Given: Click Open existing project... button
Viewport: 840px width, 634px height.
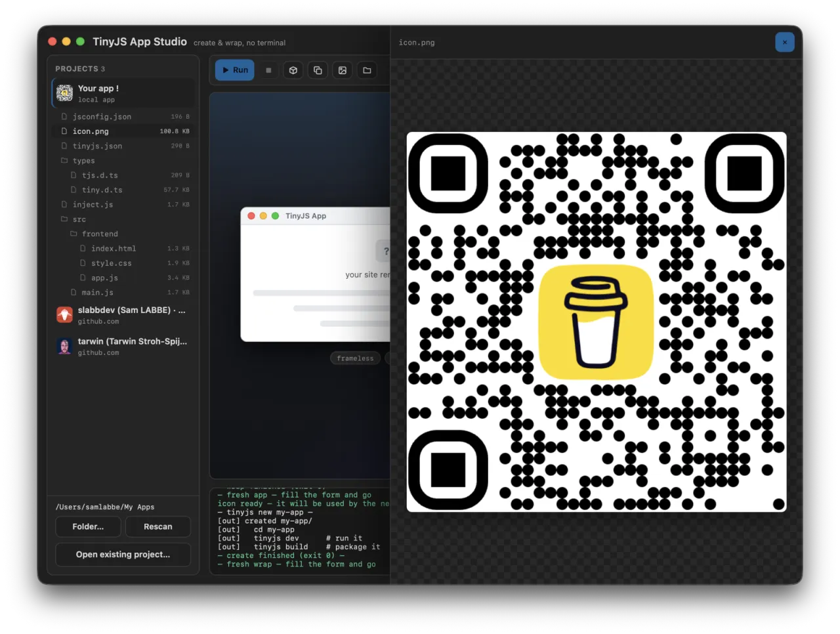Looking at the screenshot, I should (x=123, y=555).
